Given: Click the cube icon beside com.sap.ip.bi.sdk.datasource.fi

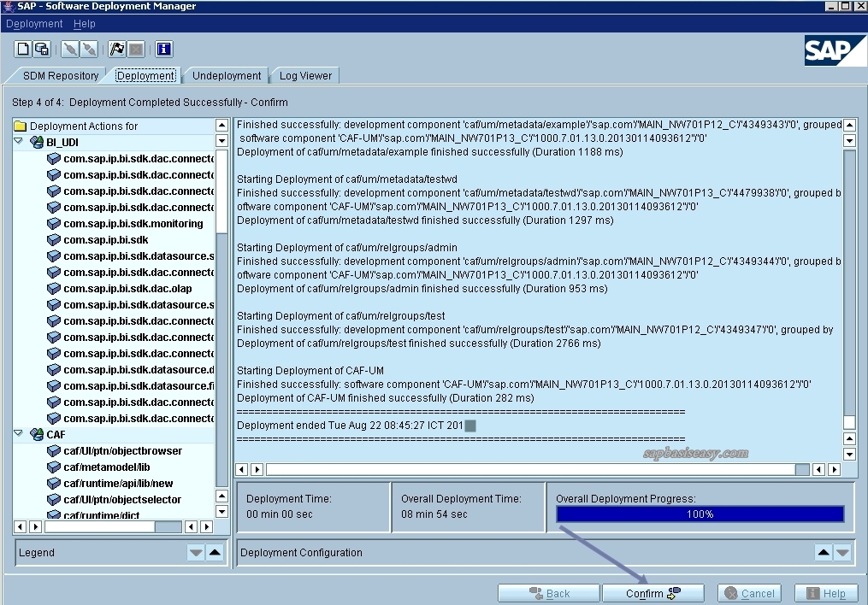Looking at the screenshot, I should click(54, 386).
